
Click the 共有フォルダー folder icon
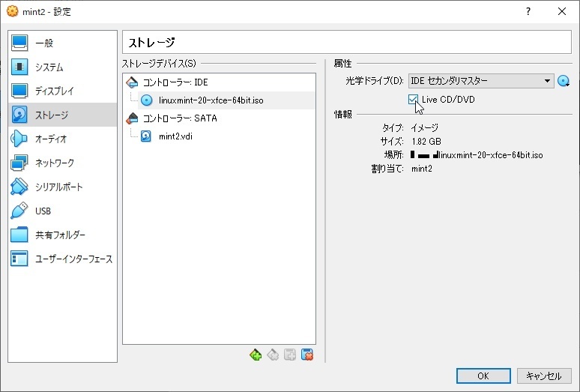coord(19,235)
